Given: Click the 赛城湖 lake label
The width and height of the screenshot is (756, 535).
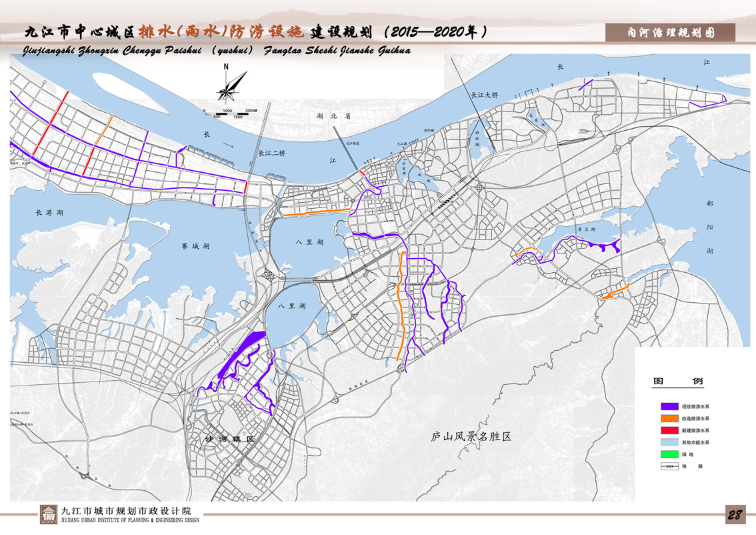Looking at the screenshot, I should [x=195, y=246].
